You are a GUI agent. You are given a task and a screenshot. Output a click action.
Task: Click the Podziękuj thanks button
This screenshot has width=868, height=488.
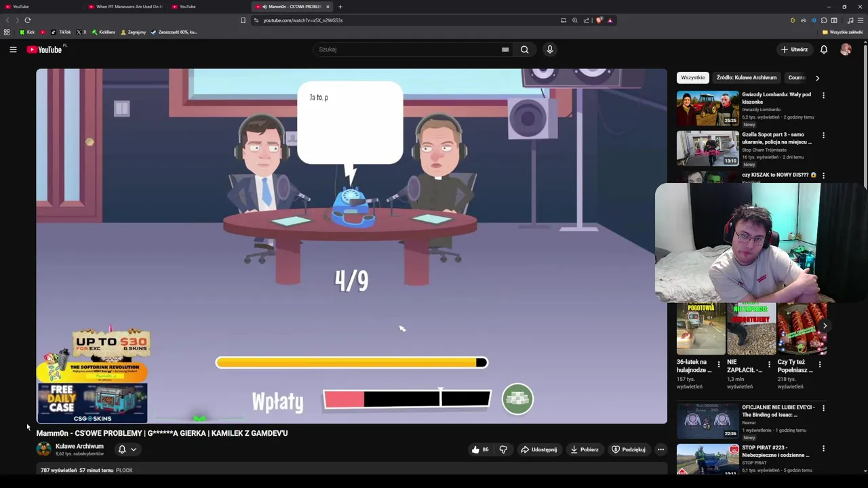click(x=629, y=449)
